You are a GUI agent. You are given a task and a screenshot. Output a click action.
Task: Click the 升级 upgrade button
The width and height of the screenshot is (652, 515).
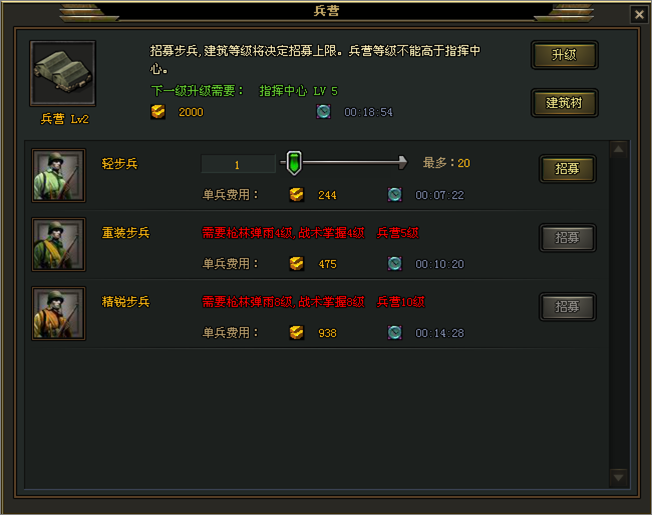[564, 55]
